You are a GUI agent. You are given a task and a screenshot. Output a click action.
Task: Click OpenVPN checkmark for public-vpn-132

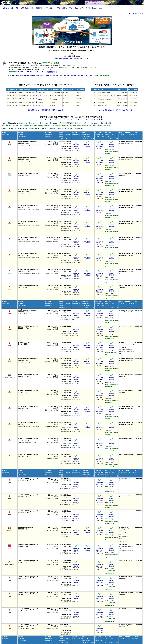point(100,158)
